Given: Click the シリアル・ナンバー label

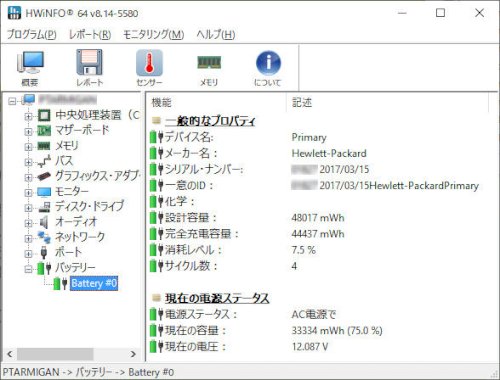Looking at the screenshot, I should (203, 169).
